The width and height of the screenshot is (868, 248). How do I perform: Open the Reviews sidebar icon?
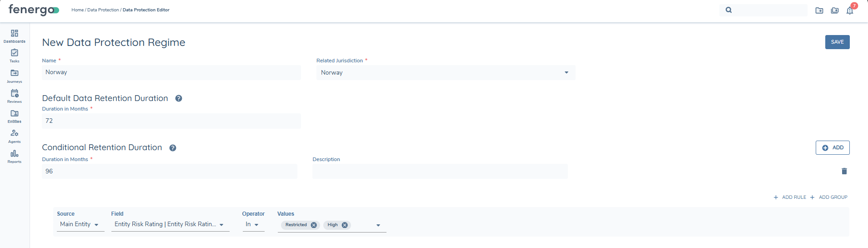15,96
